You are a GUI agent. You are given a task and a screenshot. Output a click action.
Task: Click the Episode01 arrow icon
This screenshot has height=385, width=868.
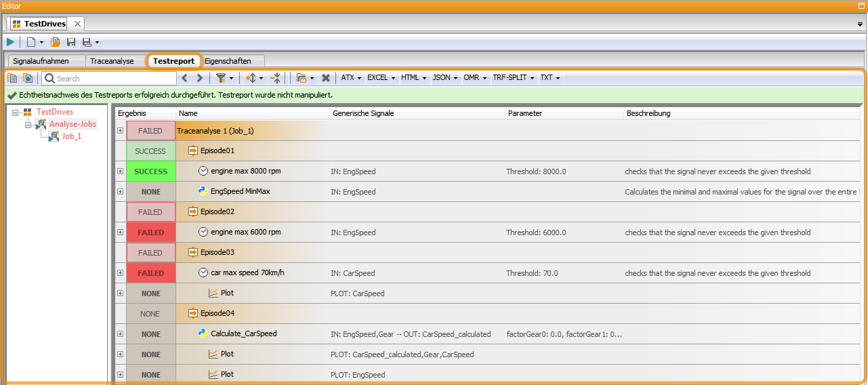point(192,150)
